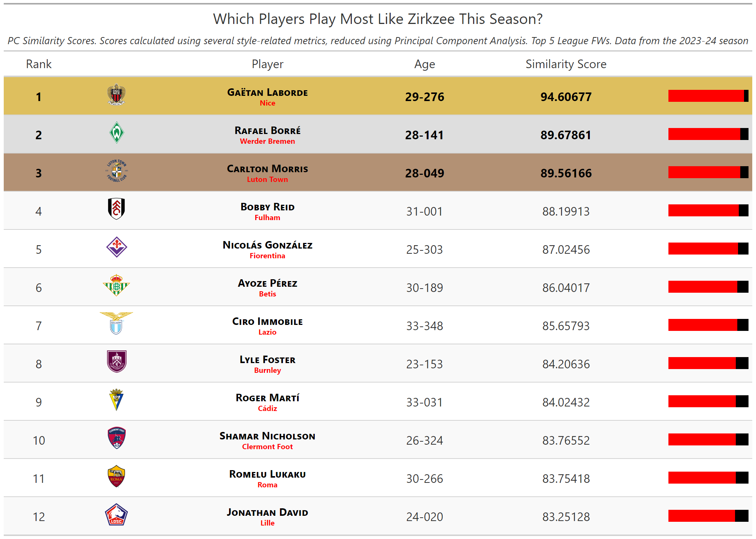Select the Lille LOSC logo
Viewport: 756px width, 539px height.
pos(116,515)
